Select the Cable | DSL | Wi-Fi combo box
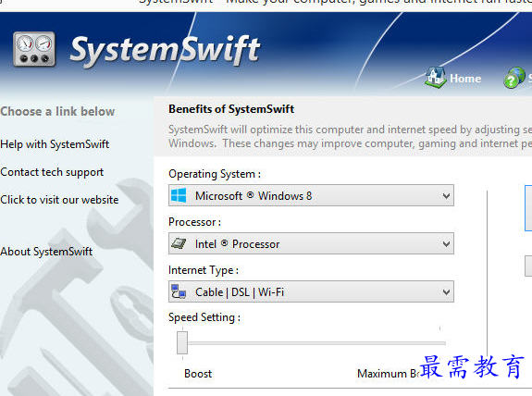This screenshot has height=396, width=532. pos(311,291)
